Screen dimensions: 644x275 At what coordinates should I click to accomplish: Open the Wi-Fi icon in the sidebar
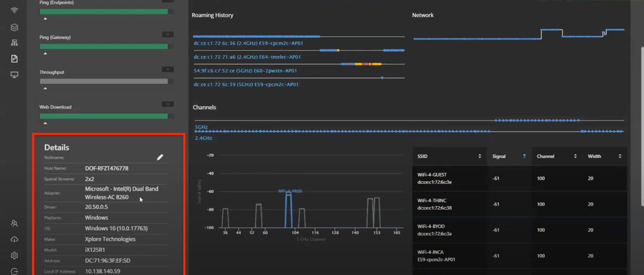[x=14, y=10]
